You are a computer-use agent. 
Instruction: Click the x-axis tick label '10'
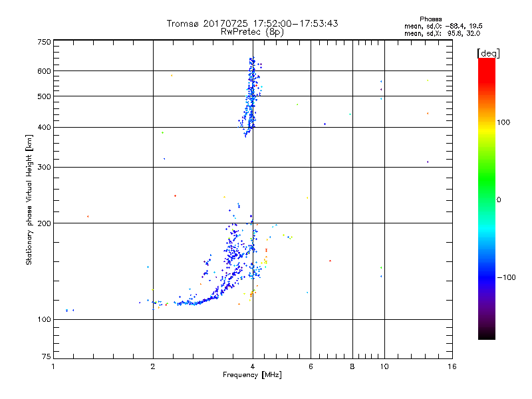[384, 366]
